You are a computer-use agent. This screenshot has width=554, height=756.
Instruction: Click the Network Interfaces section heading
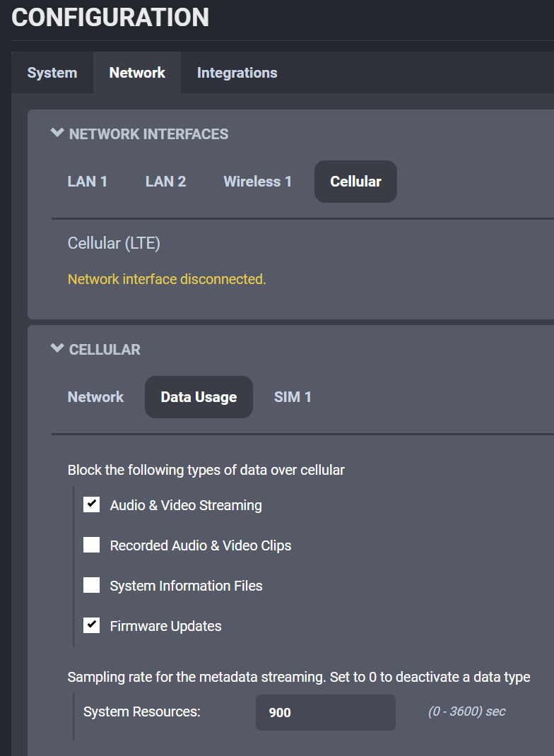coord(148,134)
